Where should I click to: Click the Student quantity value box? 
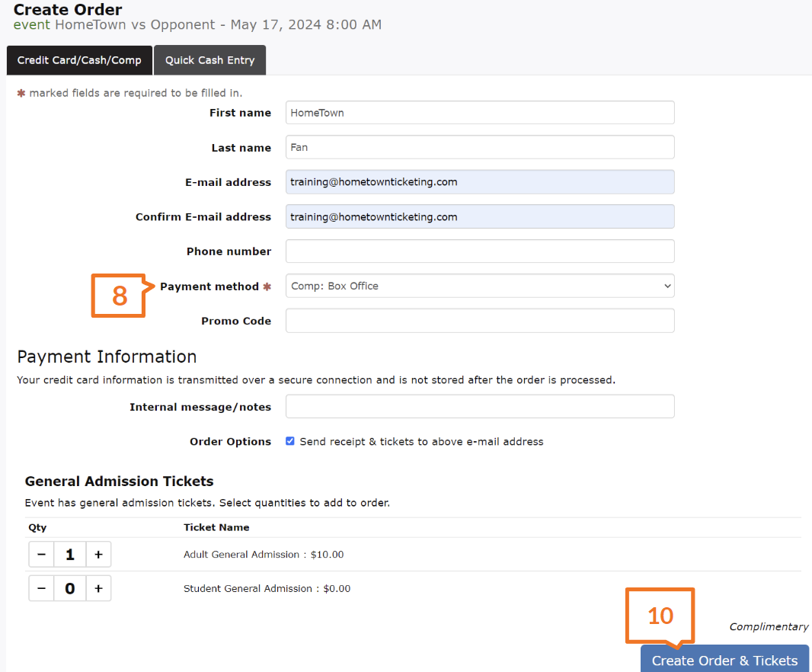point(70,588)
